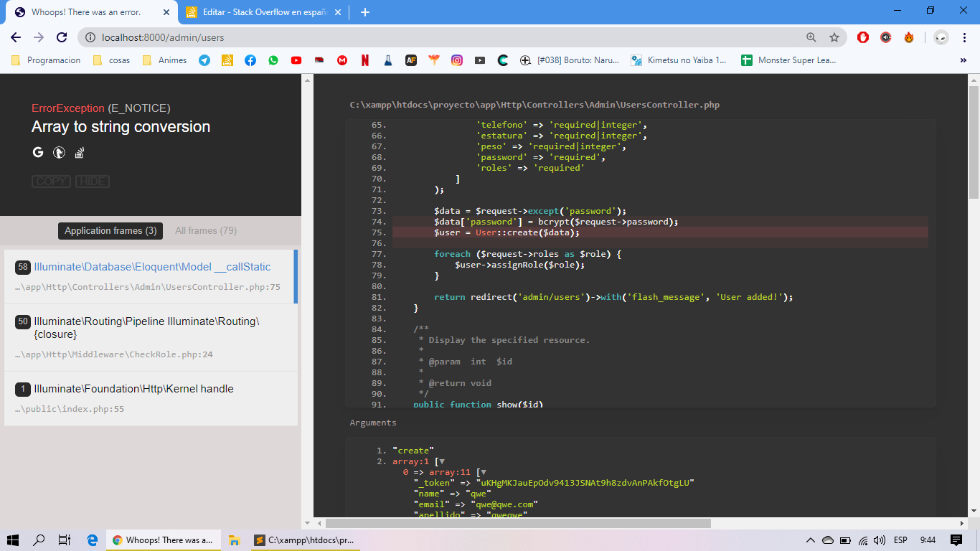The image size is (980, 551).
Task: Open the Windows Start menu
Action: pos(13,540)
